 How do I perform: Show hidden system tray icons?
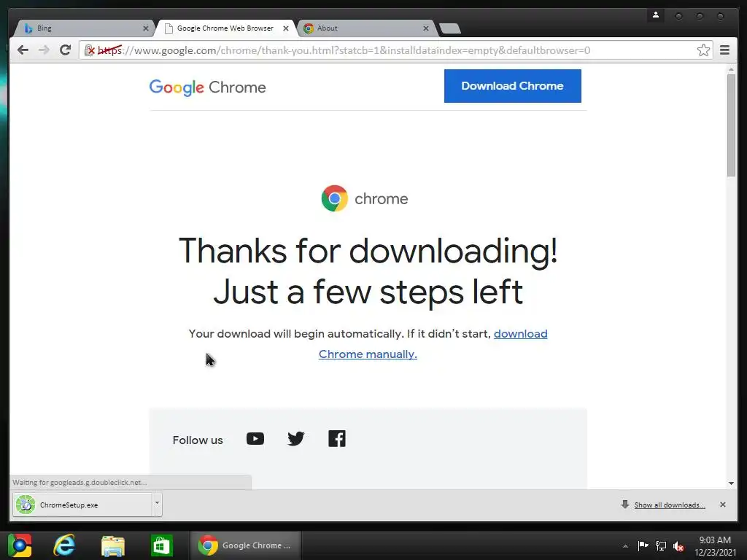coord(625,546)
